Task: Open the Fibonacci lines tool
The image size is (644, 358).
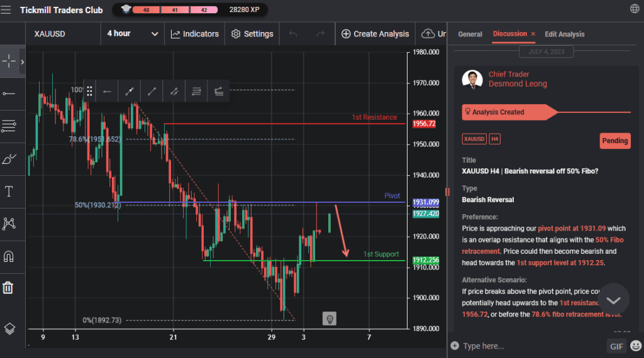Action: coord(9,126)
